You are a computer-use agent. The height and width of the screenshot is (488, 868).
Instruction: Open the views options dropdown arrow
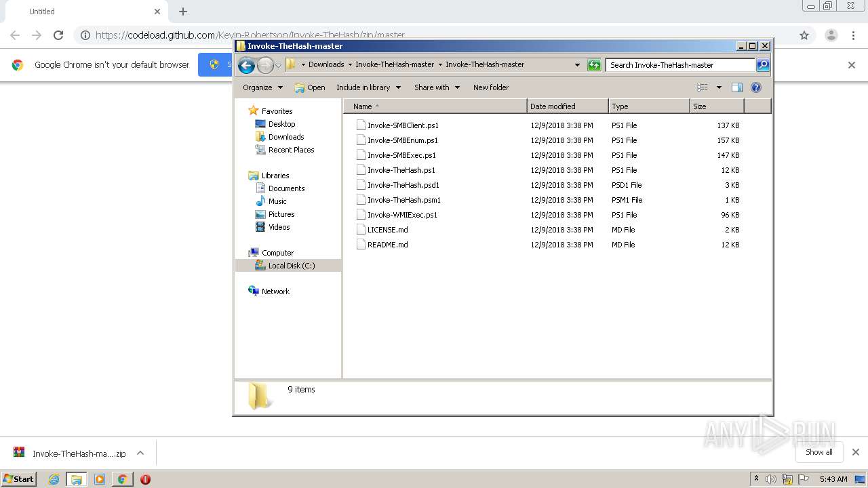[719, 87]
